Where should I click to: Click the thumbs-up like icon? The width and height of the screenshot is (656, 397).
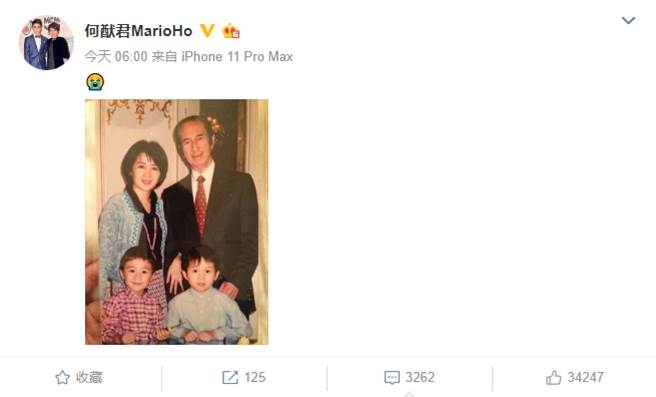pyautogui.click(x=554, y=377)
